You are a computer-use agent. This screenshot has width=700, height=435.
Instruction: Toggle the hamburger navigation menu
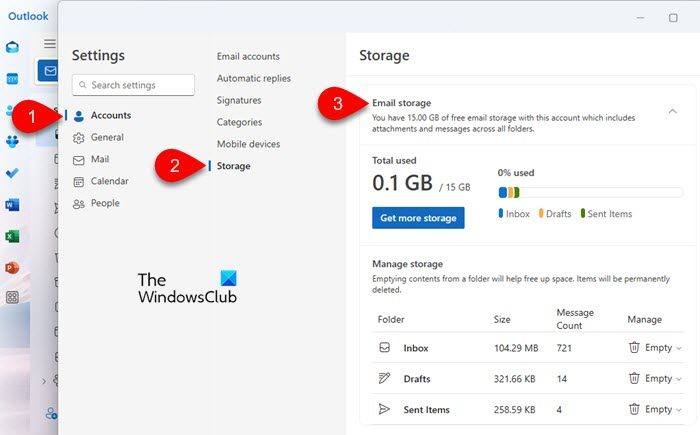tap(49, 44)
